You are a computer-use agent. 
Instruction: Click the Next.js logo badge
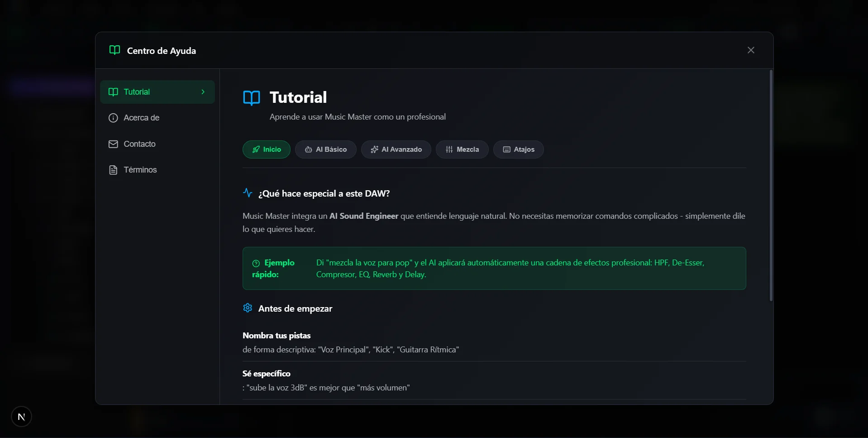tap(21, 417)
